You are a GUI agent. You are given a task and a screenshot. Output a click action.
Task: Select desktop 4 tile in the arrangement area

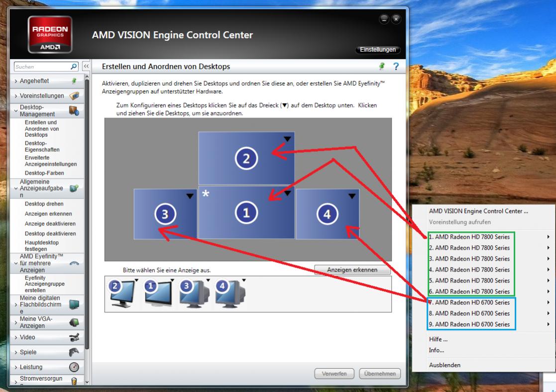(x=328, y=214)
